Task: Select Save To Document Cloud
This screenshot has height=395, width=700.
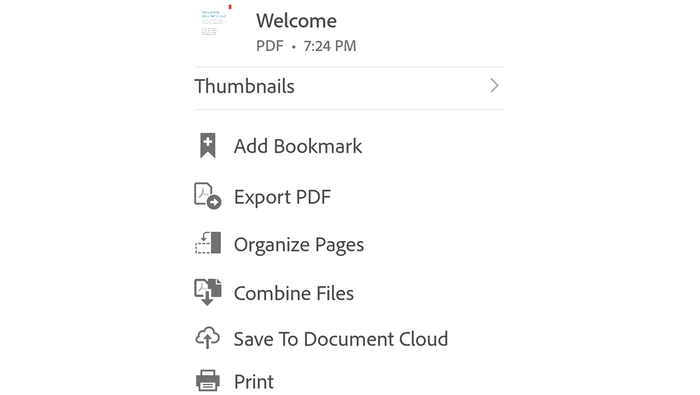Action: pos(341,339)
